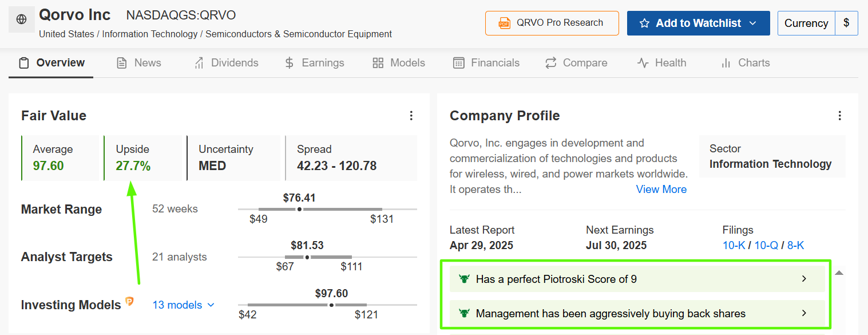This screenshot has height=335, width=868.
Task: Click Investing Models marker at $97.60
Action: pos(331,305)
